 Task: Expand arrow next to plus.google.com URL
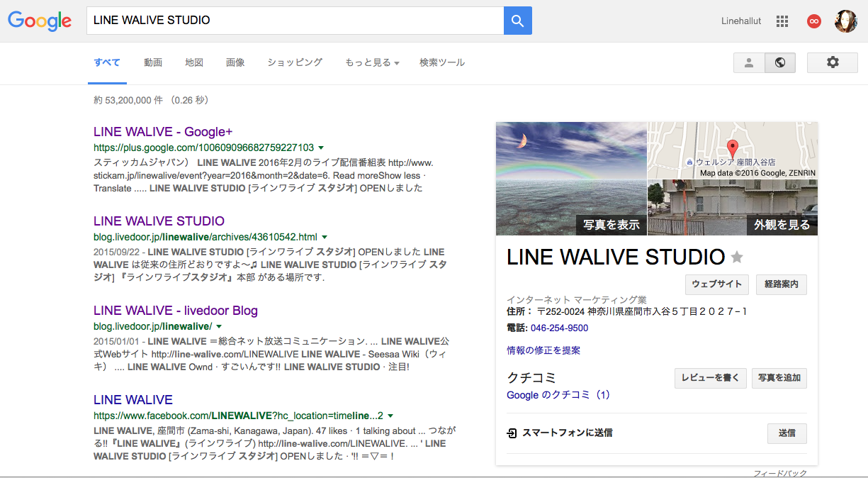(322, 148)
